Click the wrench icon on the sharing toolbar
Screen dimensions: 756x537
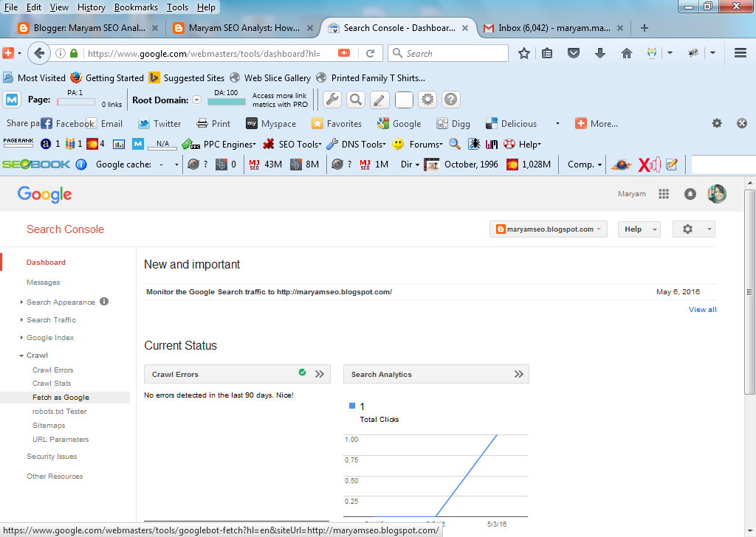pos(331,99)
